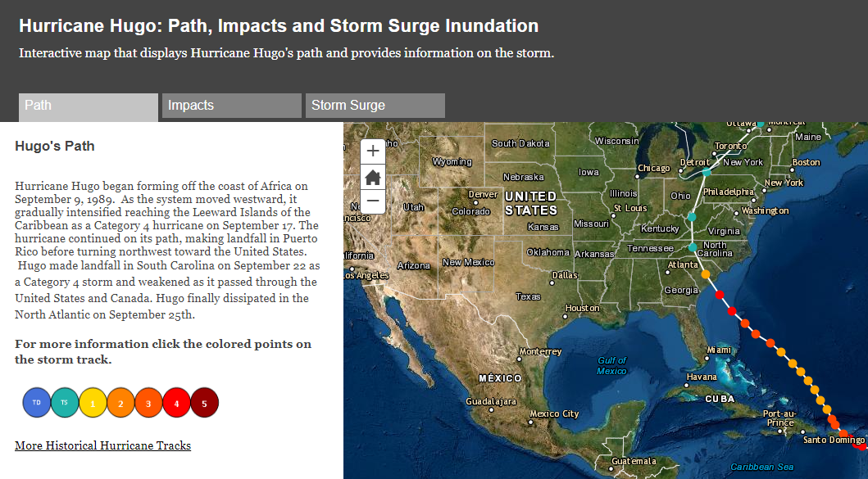Click the MÉXICO country label
Viewport: 868px width, 479px height.
coord(500,378)
